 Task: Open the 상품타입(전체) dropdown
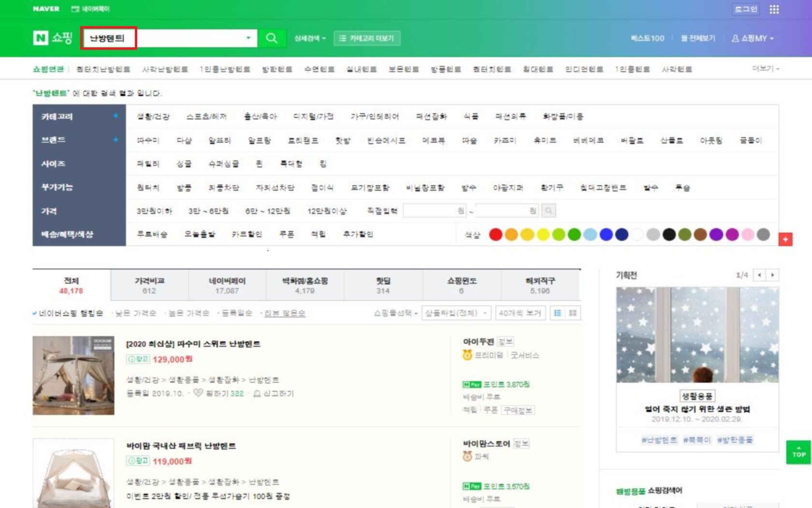[456, 313]
